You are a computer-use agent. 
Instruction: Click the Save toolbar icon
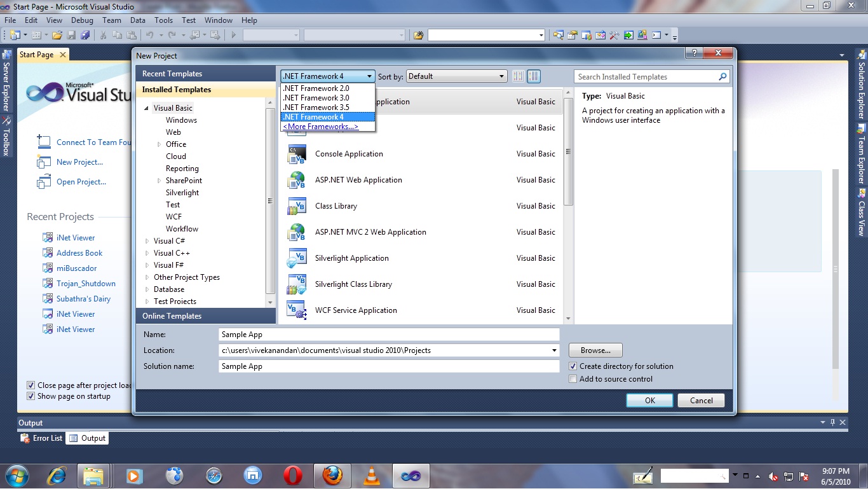tap(71, 35)
